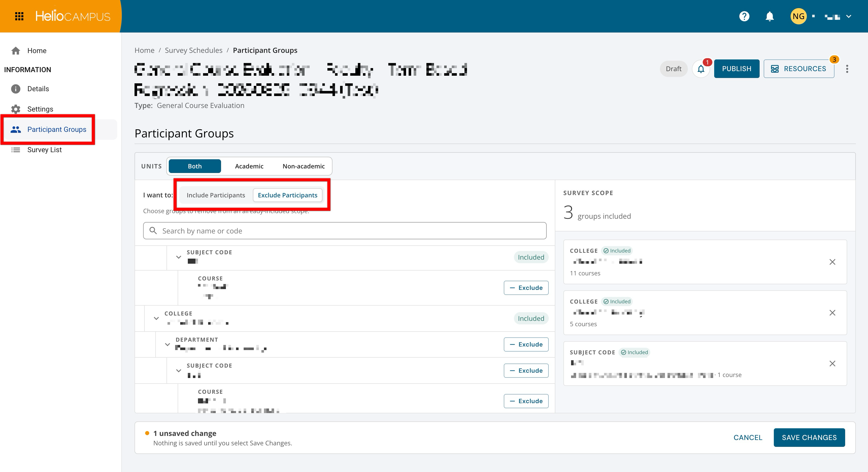Click the Draft status chip
868x472 pixels.
[673, 69]
